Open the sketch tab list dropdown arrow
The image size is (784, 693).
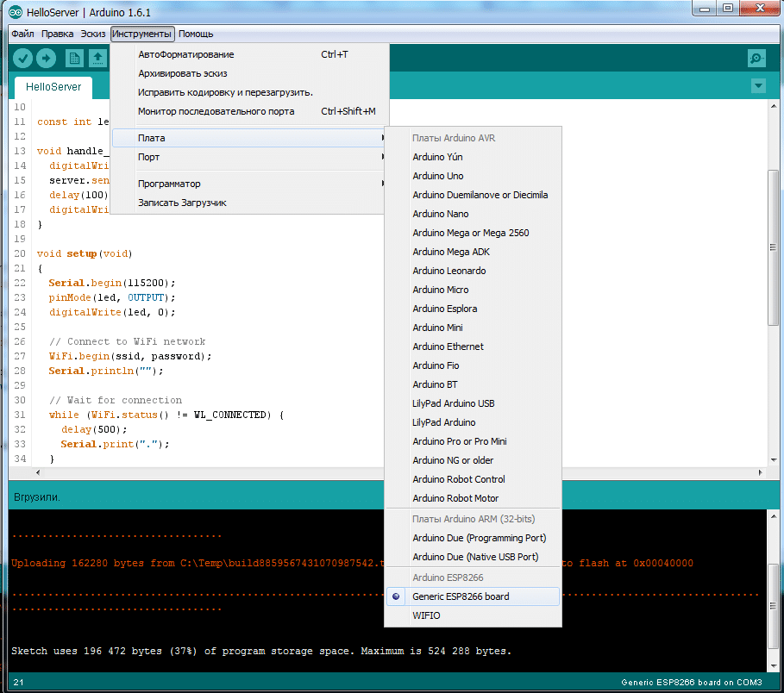(757, 86)
